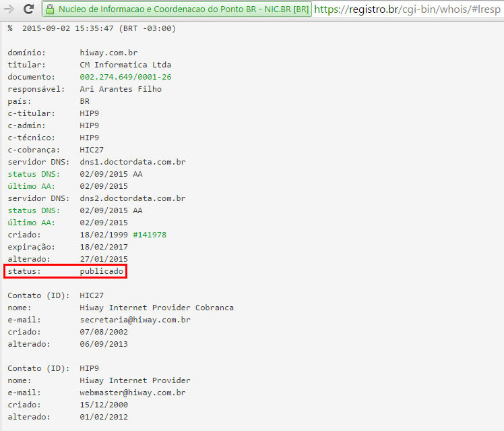
Task: Select the responsável name Ari Arantes Filho
Action: click(121, 89)
